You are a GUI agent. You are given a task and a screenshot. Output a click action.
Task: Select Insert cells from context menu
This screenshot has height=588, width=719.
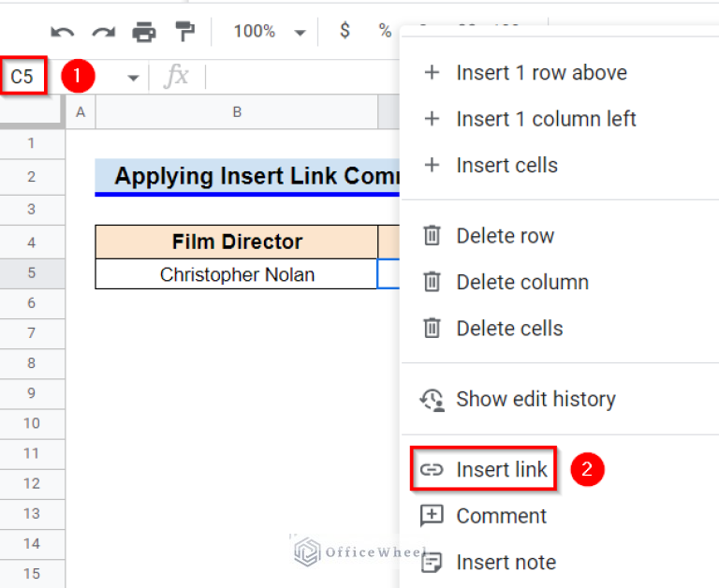coord(506,166)
